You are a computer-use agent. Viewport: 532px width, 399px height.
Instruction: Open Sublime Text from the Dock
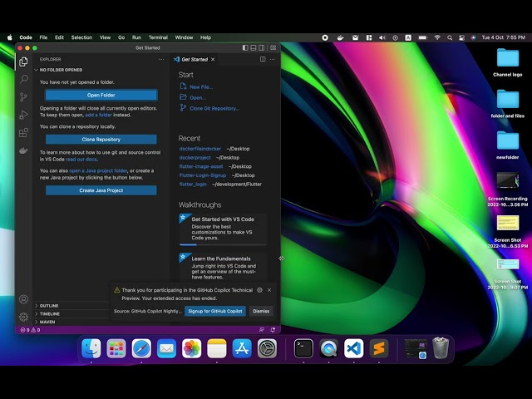click(379, 348)
